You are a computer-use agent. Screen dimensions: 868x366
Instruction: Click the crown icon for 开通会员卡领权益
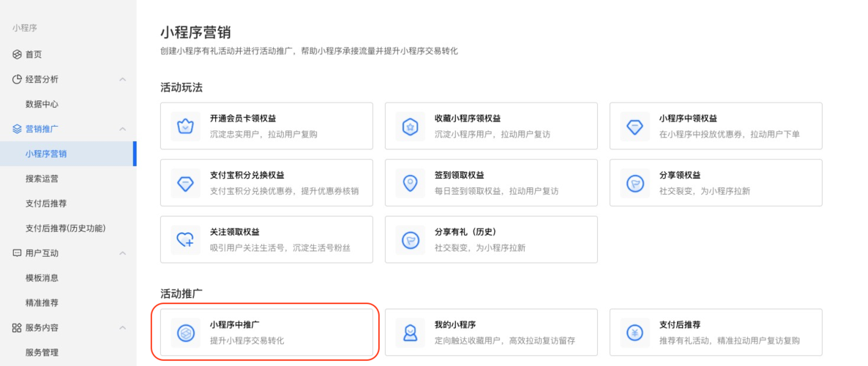pos(185,126)
